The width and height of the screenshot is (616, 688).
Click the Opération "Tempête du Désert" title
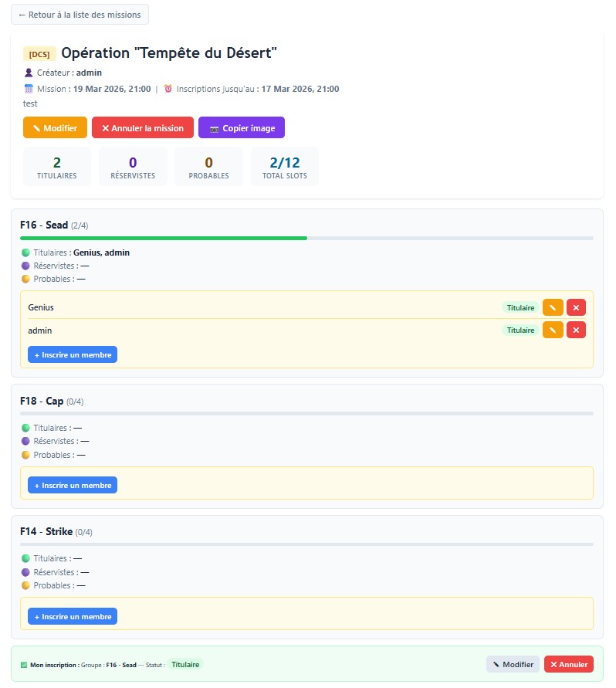169,53
